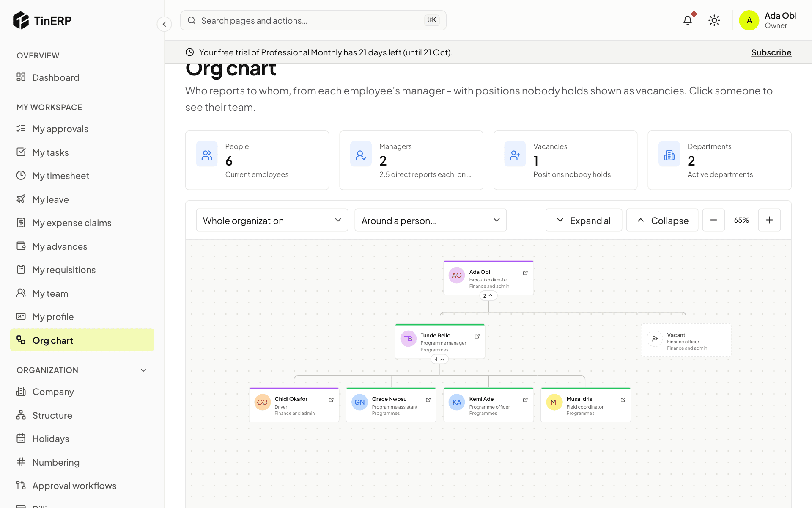Open Ada Obi's user avatar menu

[x=749, y=20]
